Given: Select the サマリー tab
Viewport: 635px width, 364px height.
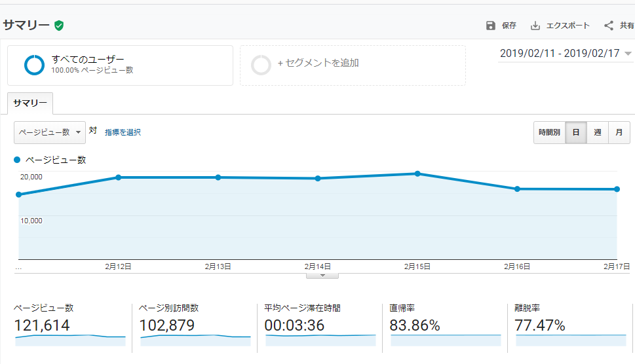Looking at the screenshot, I should pyautogui.click(x=30, y=103).
